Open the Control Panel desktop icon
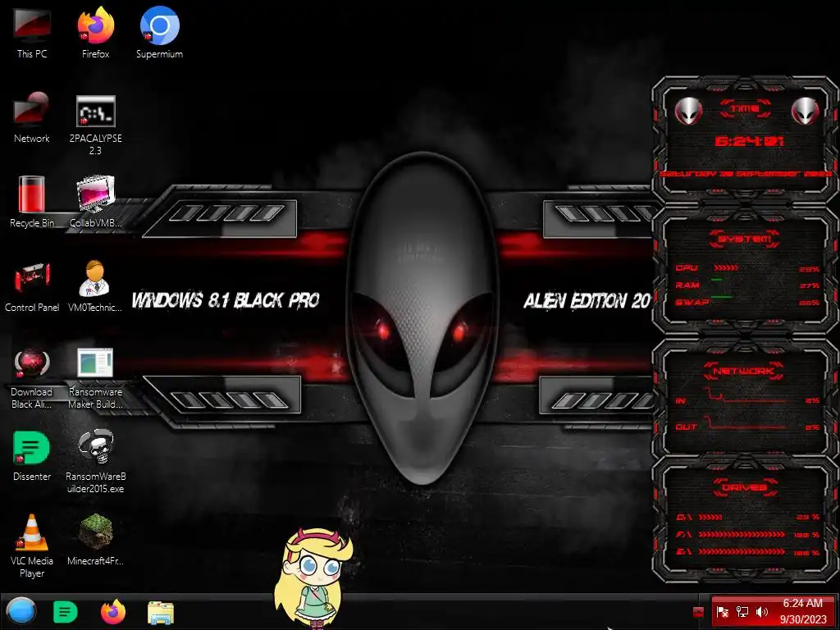840x630 pixels. point(32,286)
